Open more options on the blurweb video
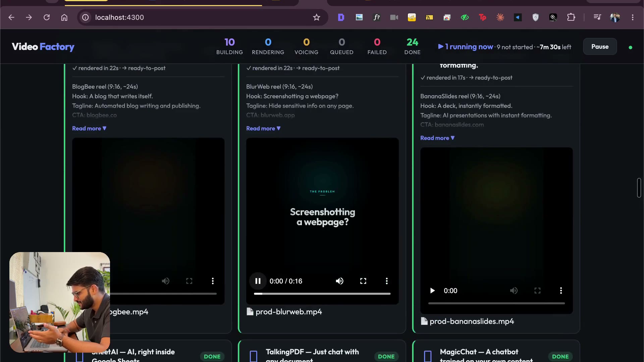The width and height of the screenshot is (644, 362). click(387, 281)
